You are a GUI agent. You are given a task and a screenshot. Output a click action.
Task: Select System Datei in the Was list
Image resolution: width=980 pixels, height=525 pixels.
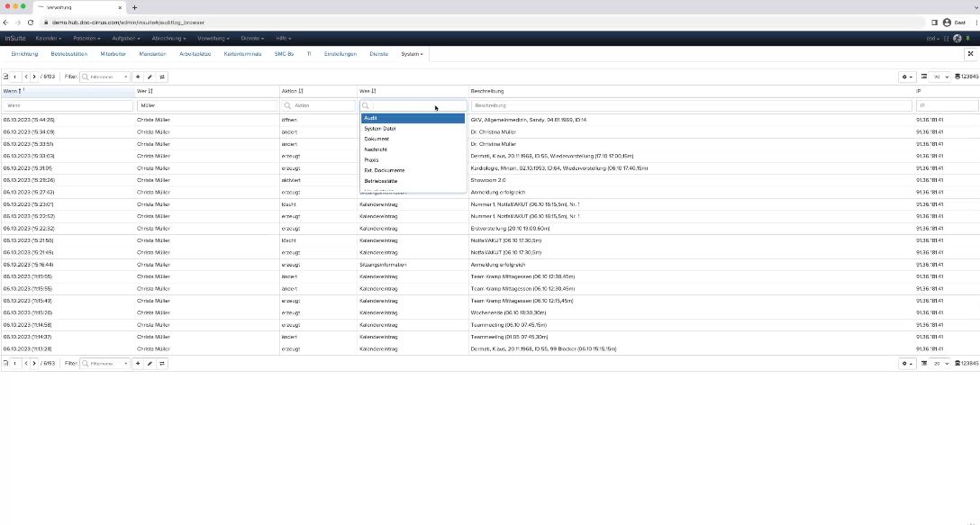pyautogui.click(x=413, y=129)
